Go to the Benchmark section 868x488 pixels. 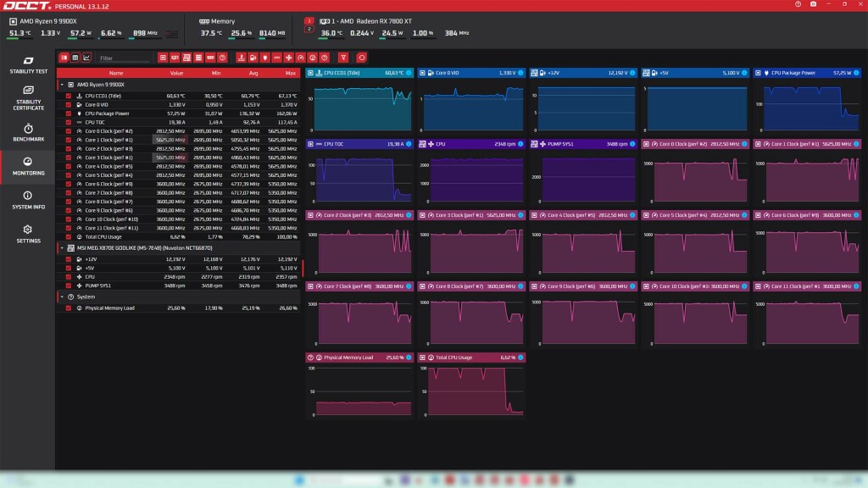(28, 133)
